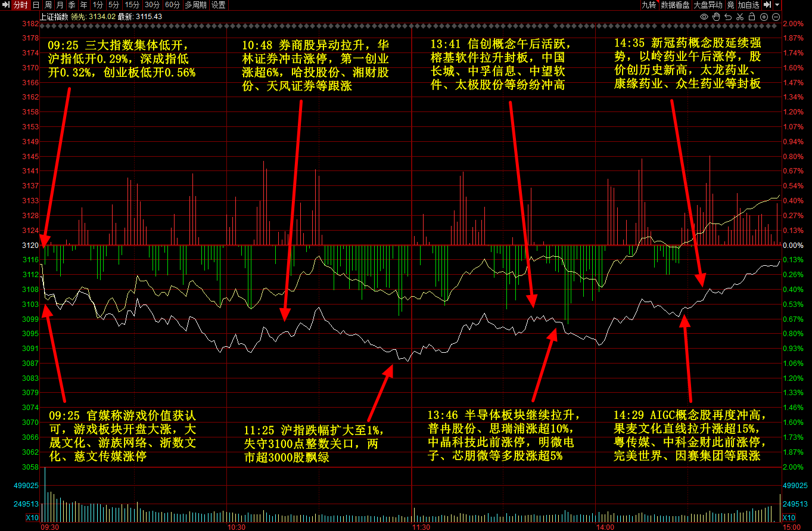Select the hand pan tool
812x531 pixels.
(x=717, y=17)
